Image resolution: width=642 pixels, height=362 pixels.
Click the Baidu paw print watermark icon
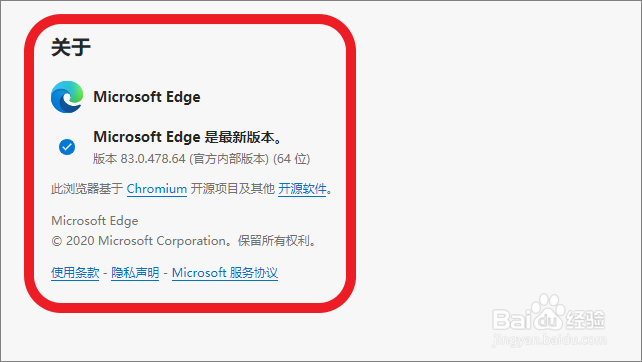tap(548, 312)
